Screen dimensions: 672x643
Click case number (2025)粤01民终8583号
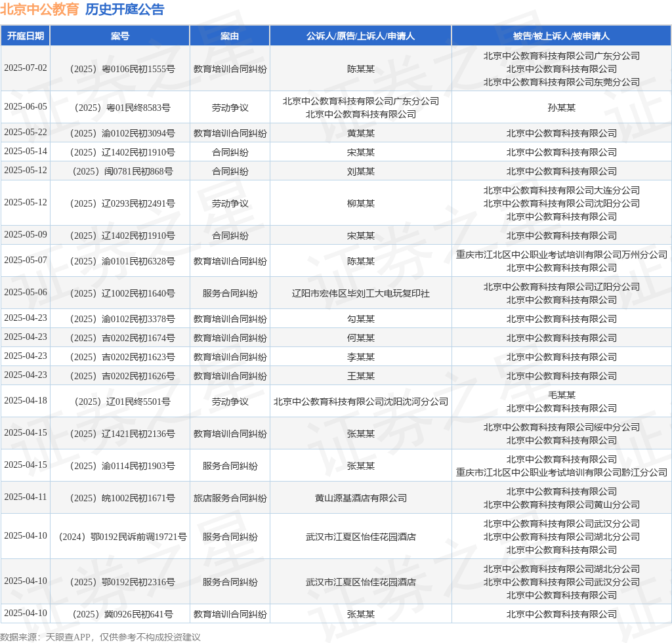[122, 108]
